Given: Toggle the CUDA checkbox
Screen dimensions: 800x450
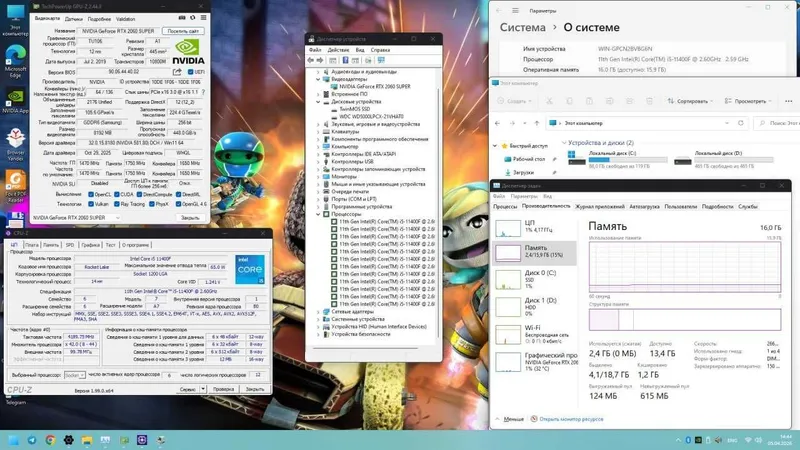Looking at the screenshot, I should tap(117, 194).
